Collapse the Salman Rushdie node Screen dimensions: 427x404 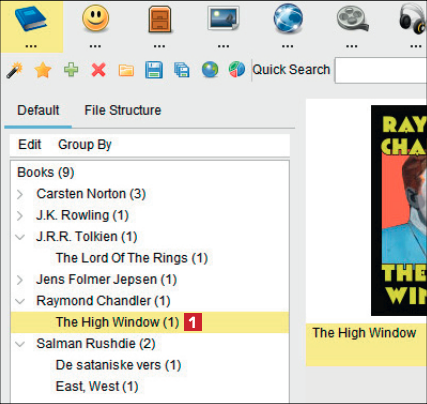pos(20,344)
